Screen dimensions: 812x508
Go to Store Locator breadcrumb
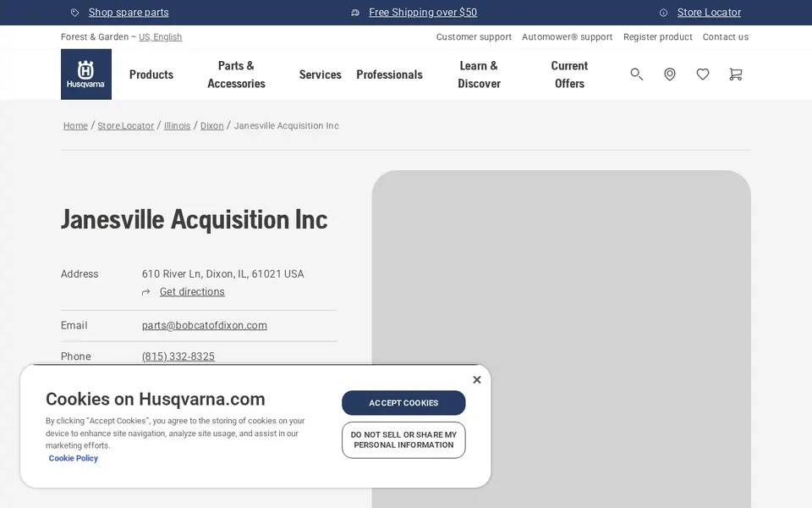(126, 126)
